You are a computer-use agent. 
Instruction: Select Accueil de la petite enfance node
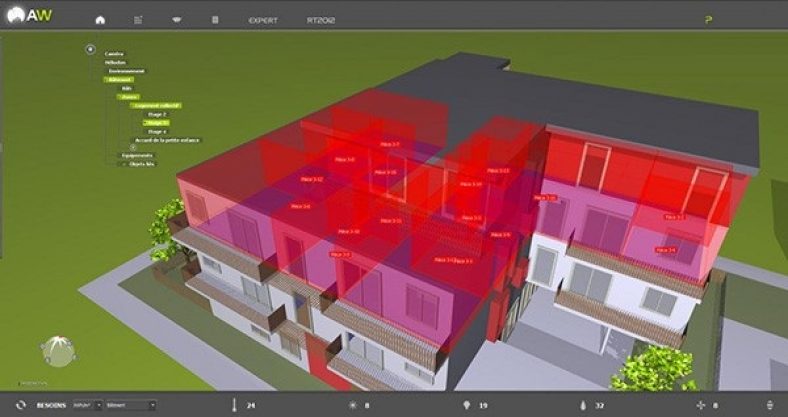click(x=166, y=140)
